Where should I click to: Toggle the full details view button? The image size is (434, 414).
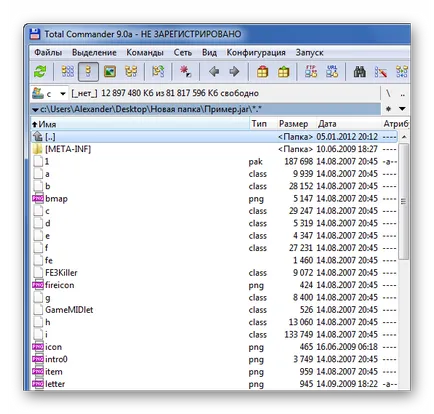coord(88,72)
